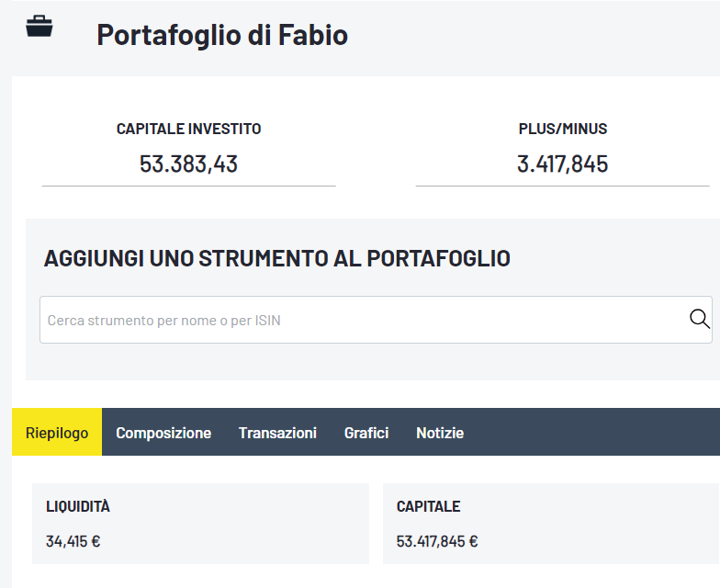Click the Portafoglio di Fabio title
The height and width of the screenshot is (588, 720).
(222, 35)
